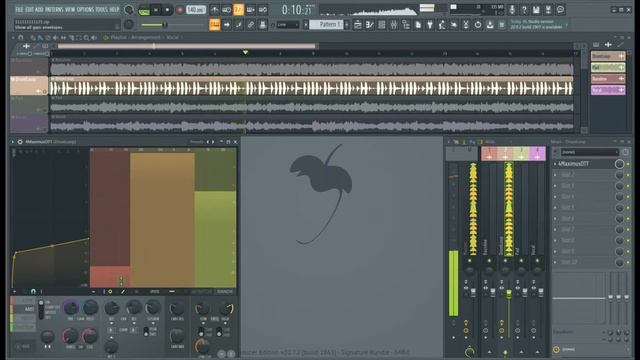Image resolution: width=640 pixels, height=360 pixels.
Task: Toggle the highlighted typing keyboard to piano icon
Action: pyautogui.click(x=214, y=25)
